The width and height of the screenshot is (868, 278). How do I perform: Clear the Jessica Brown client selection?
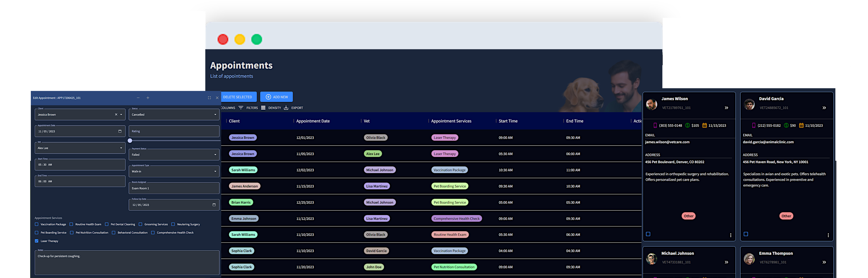(x=116, y=114)
